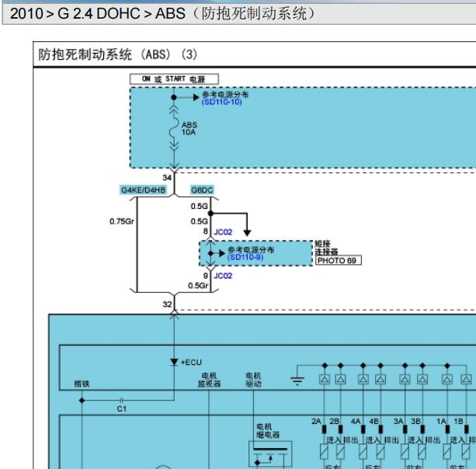The image size is (476, 469).
Task: Open the SD110-10 power distribution link
Action: 221,102
